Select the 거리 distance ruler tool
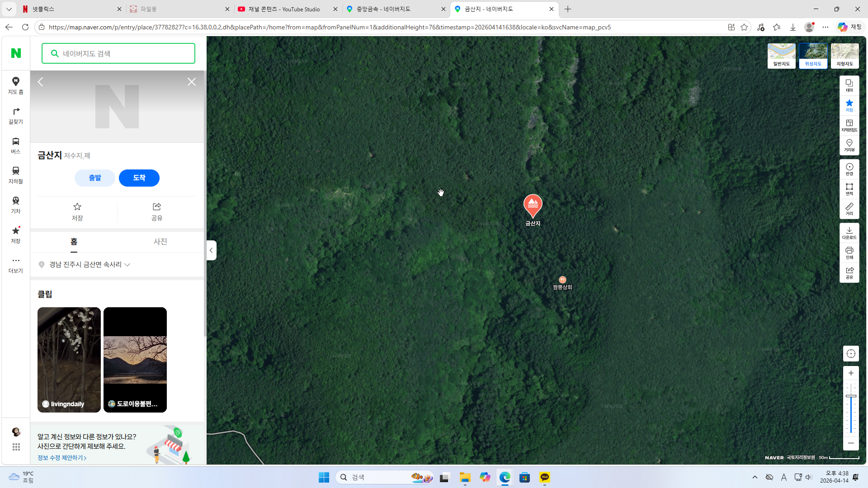This screenshot has height=488, width=868. (x=849, y=209)
